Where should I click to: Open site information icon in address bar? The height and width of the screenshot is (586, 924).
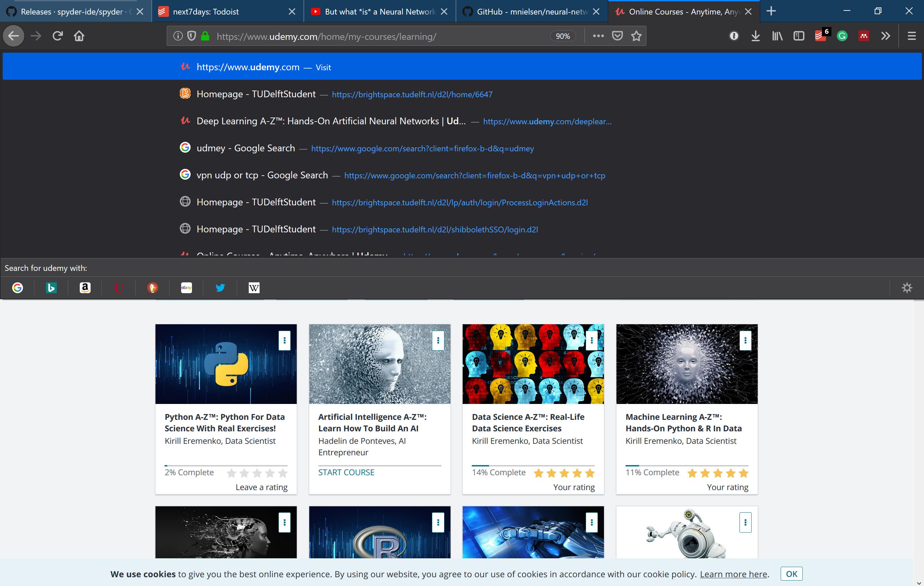[178, 36]
